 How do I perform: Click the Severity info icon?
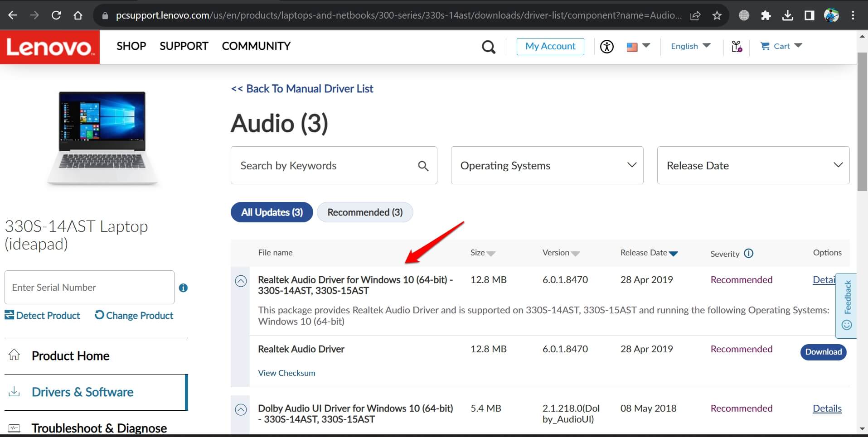(x=749, y=253)
